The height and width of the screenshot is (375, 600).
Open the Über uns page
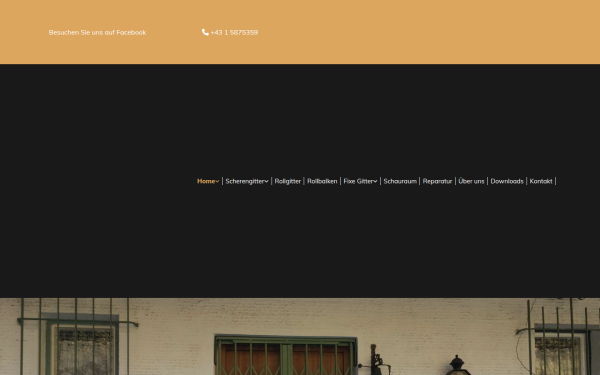tap(471, 181)
